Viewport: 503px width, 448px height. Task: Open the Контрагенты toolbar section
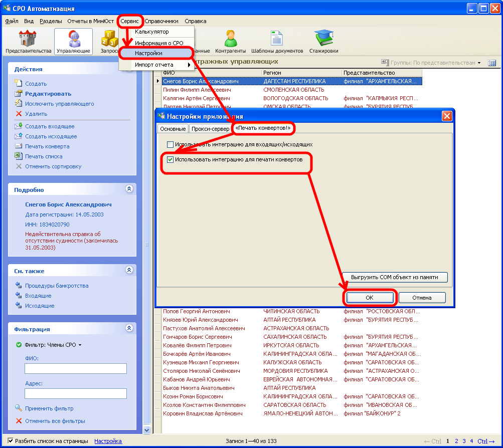pyautogui.click(x=230, y=42)
